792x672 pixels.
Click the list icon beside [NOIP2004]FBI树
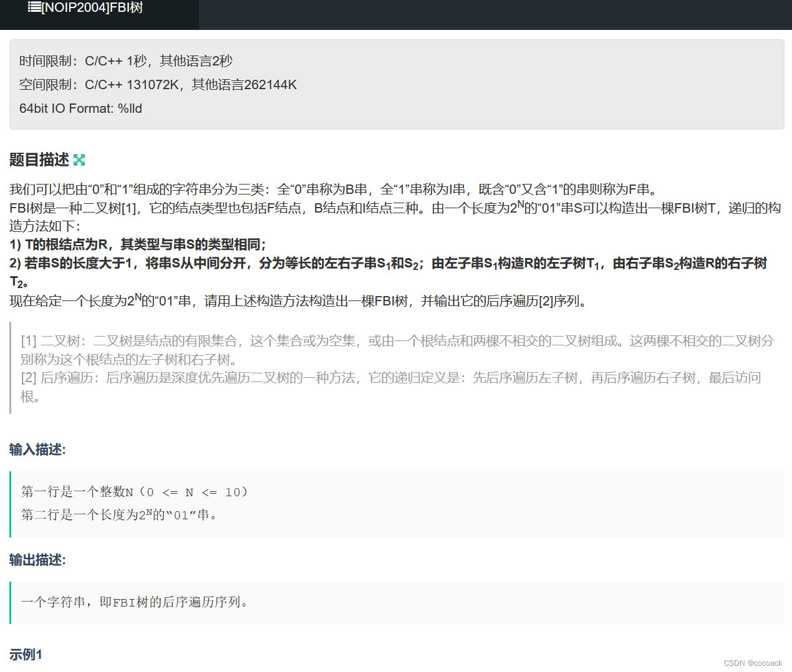click(x=34, y=7)
